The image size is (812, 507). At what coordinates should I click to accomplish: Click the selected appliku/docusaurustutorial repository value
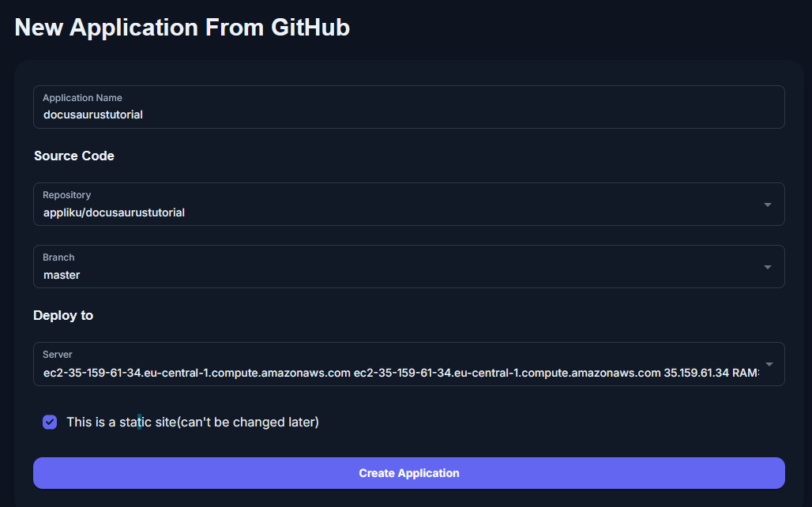114,212
